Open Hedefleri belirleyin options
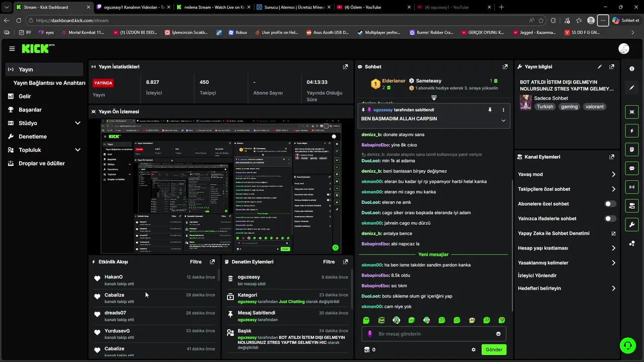 point(566,288)
